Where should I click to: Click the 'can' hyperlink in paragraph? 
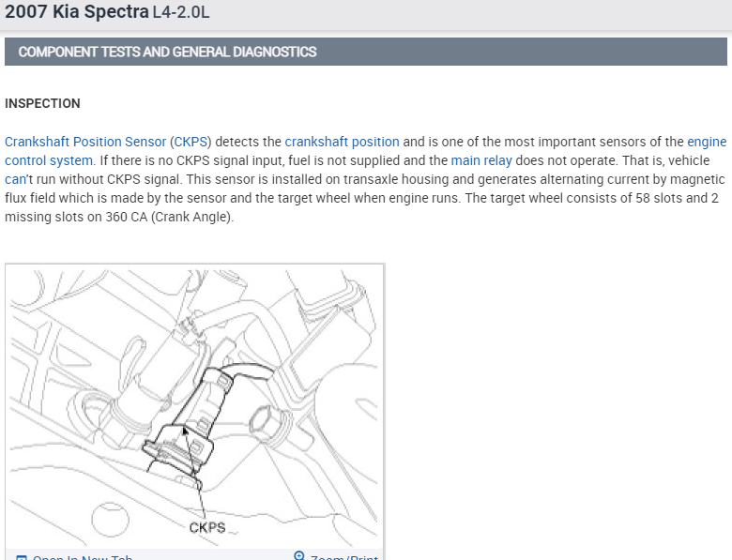[x=15, y=179]
